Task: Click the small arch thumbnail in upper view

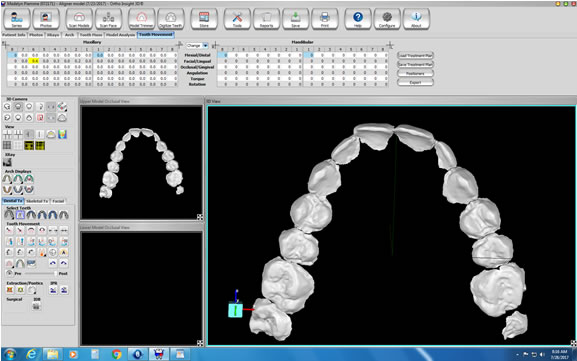Action: [141, 163]
